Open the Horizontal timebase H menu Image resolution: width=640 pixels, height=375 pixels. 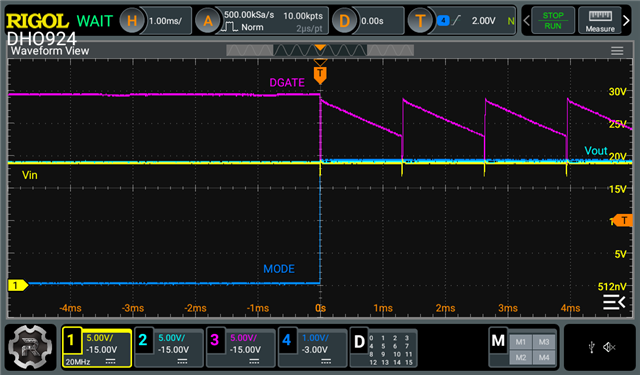132,20
